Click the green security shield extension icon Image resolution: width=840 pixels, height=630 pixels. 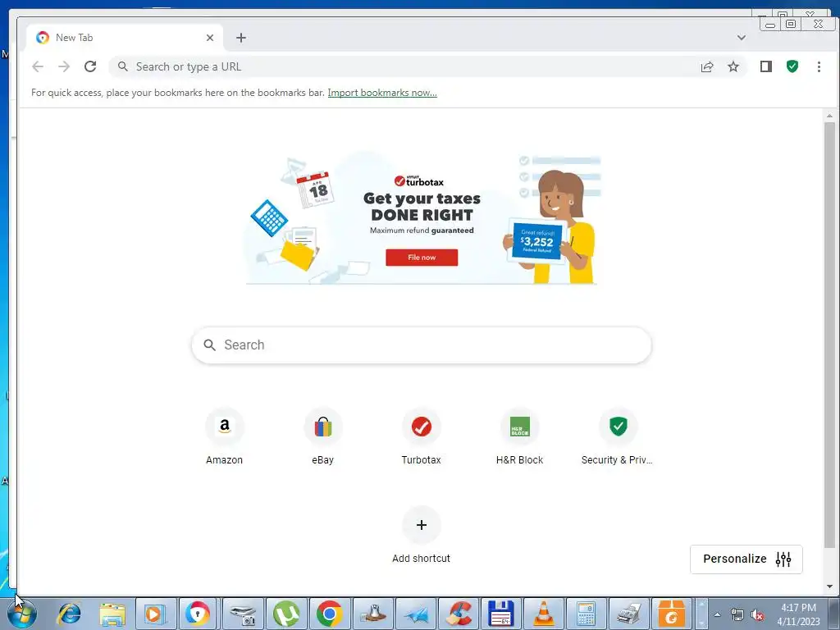click(x=792, y=66)
